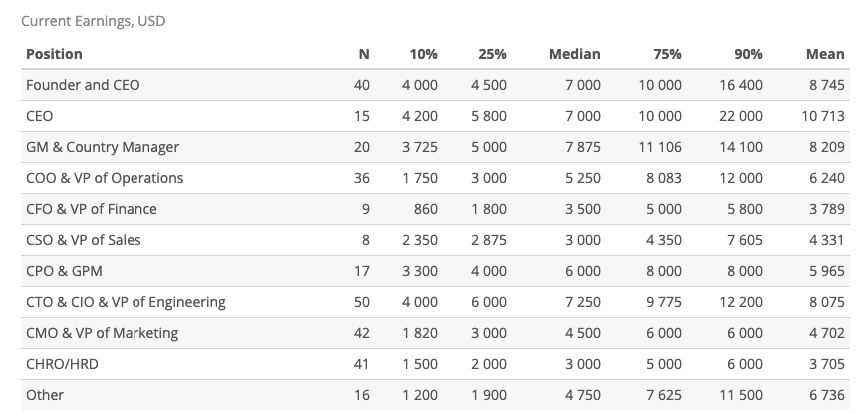858x413 pixels.
Task: Select the N column header
Action: coord(364,54)
